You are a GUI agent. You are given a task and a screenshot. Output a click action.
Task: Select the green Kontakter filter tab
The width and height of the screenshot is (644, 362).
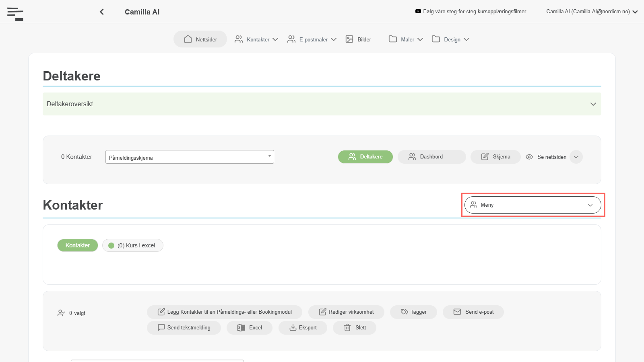[x=78, y=245]
